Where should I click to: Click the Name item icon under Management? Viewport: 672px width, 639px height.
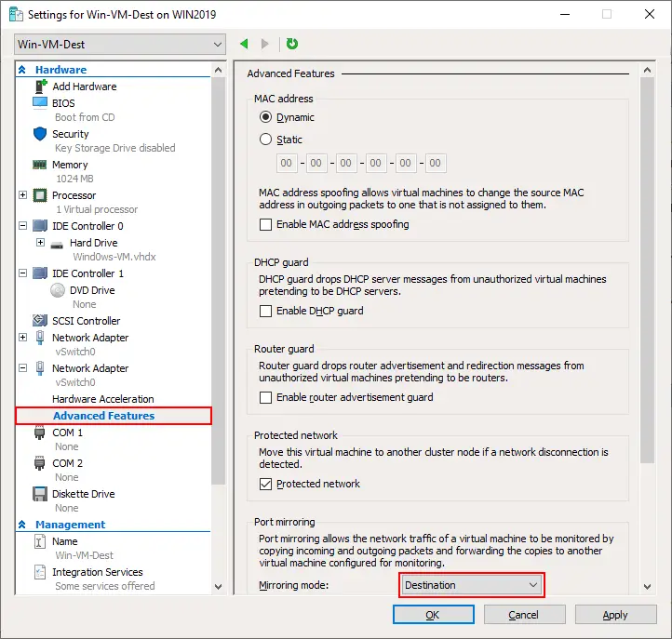pyautogui.click(x=39, y=541)
